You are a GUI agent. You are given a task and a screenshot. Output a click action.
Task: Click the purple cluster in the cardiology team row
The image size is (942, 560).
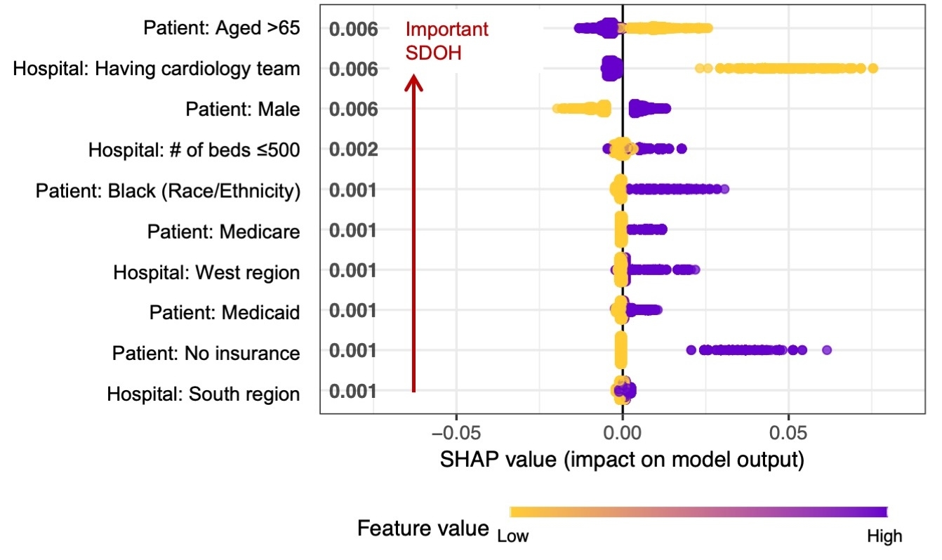[611, 69]
